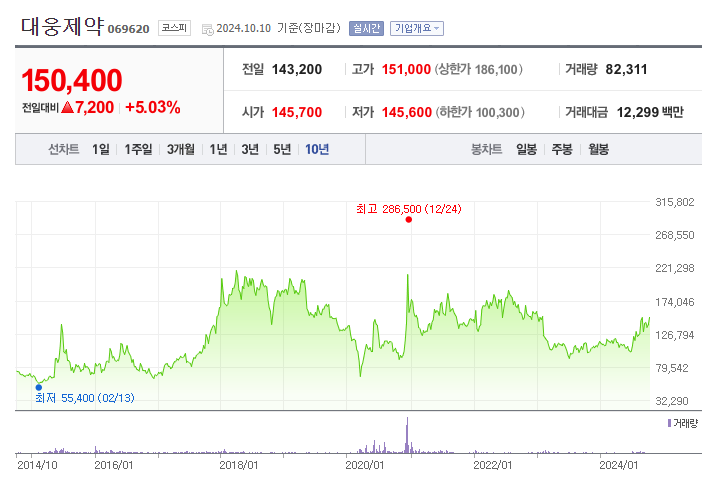This screenshot has height=485, width=702.
Task: Click the 2020/01 x-axis label
Action: [x=365, y=465]
